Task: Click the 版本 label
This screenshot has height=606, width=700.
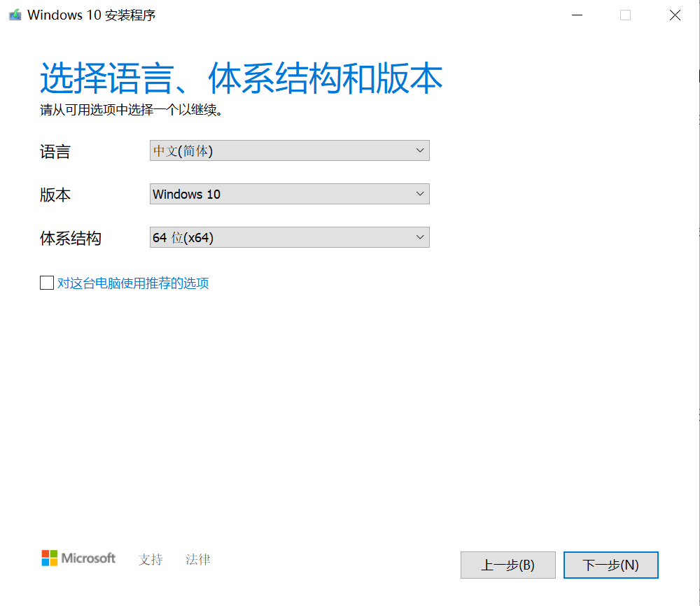Action: pyautogui.click(x=55, y=195)
